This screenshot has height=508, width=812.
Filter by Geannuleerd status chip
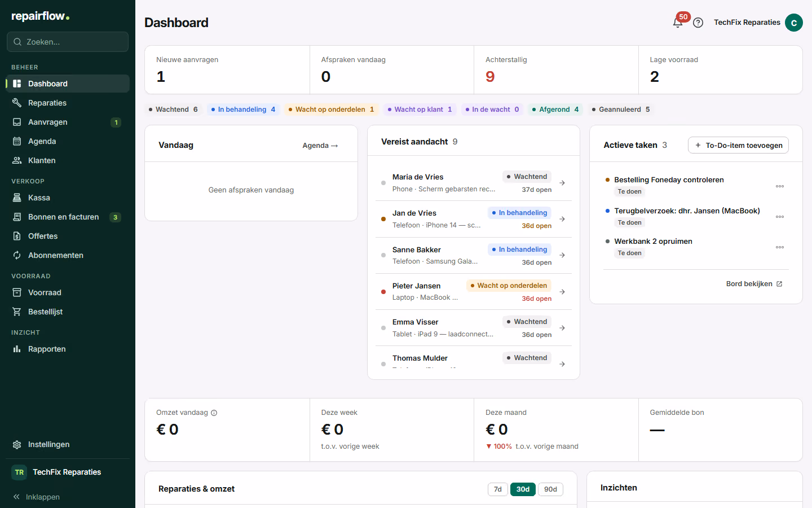pyautogui.click(x=621, y=110)
